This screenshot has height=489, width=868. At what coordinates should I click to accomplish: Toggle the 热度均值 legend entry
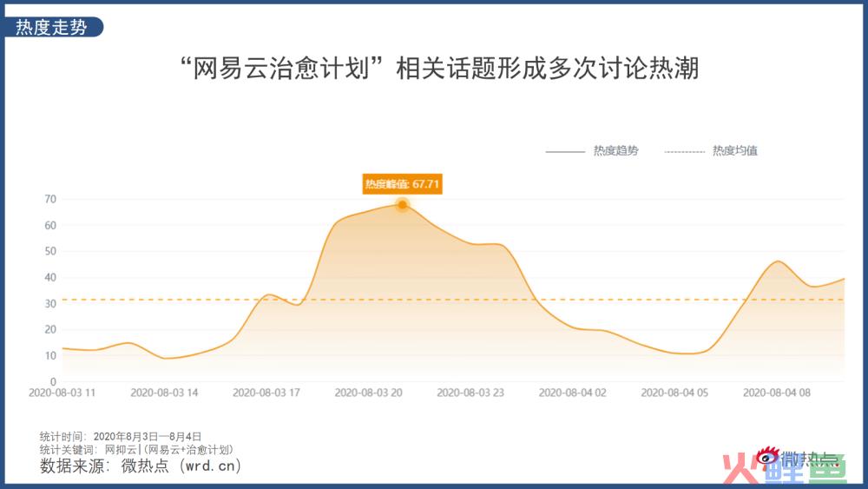tap(711, 150)
